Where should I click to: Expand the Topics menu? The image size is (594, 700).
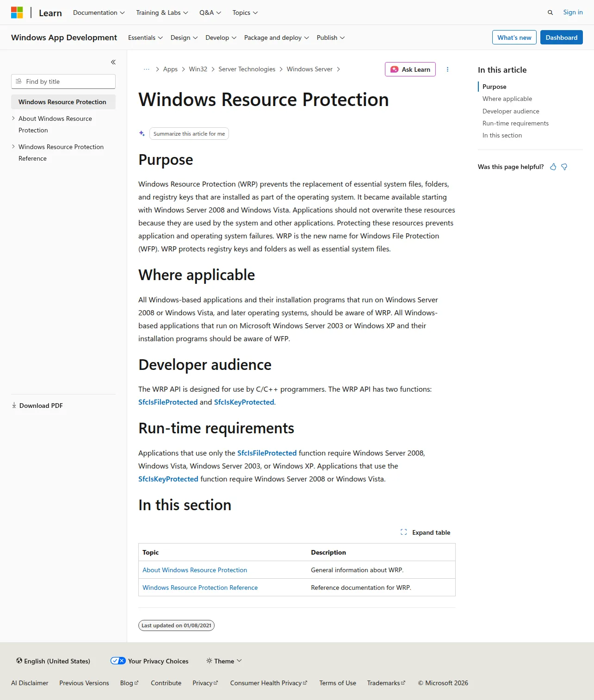pos(245,12)
